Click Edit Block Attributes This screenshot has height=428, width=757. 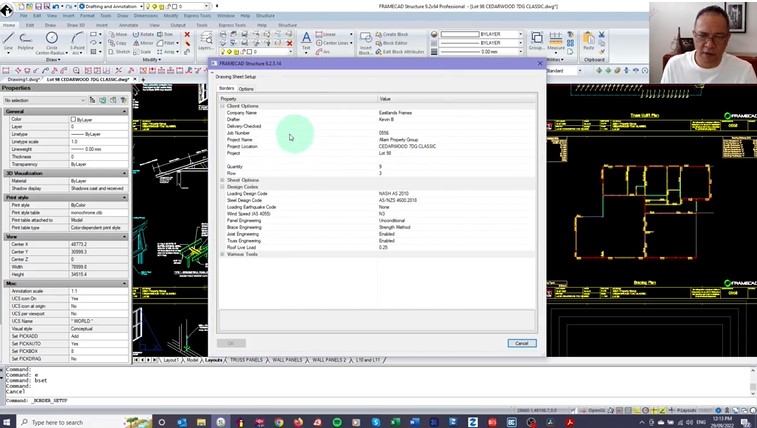pyautogui.click(x=400, y=52)
